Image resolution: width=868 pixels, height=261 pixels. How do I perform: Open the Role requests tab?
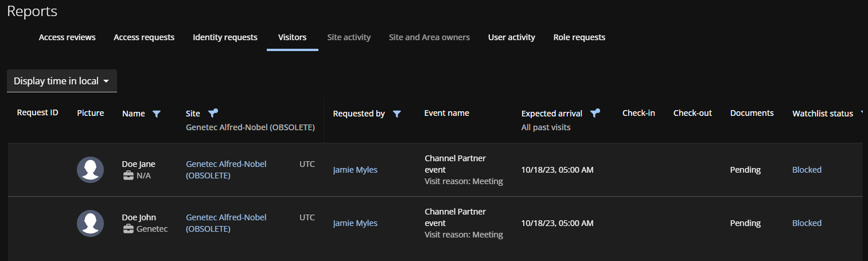579,37
